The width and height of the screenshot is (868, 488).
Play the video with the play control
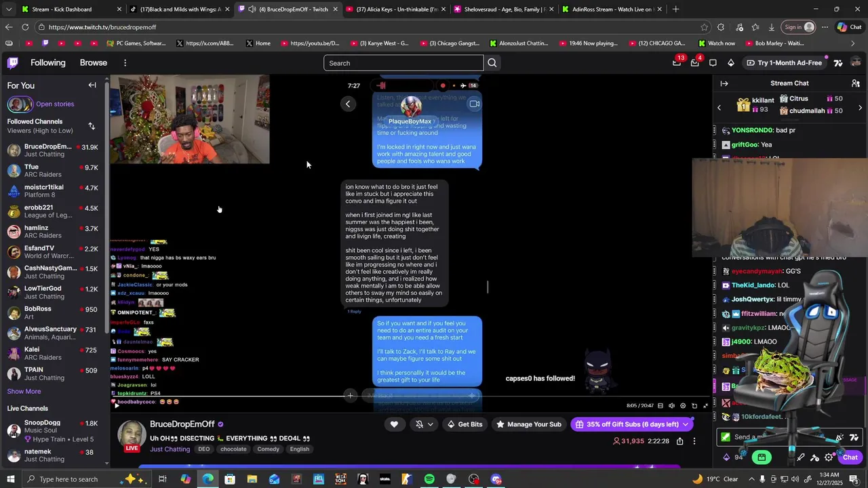tap(117, 405)
